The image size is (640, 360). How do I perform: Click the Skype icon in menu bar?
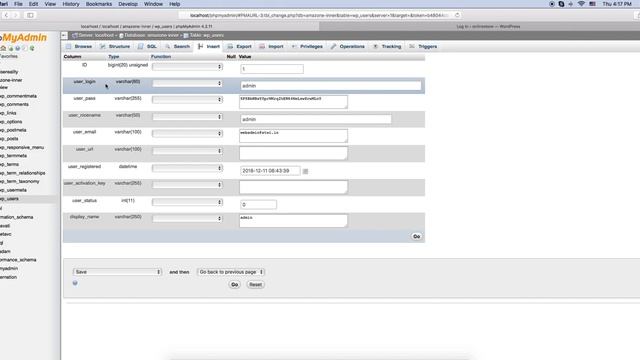[x=561, y=4]
